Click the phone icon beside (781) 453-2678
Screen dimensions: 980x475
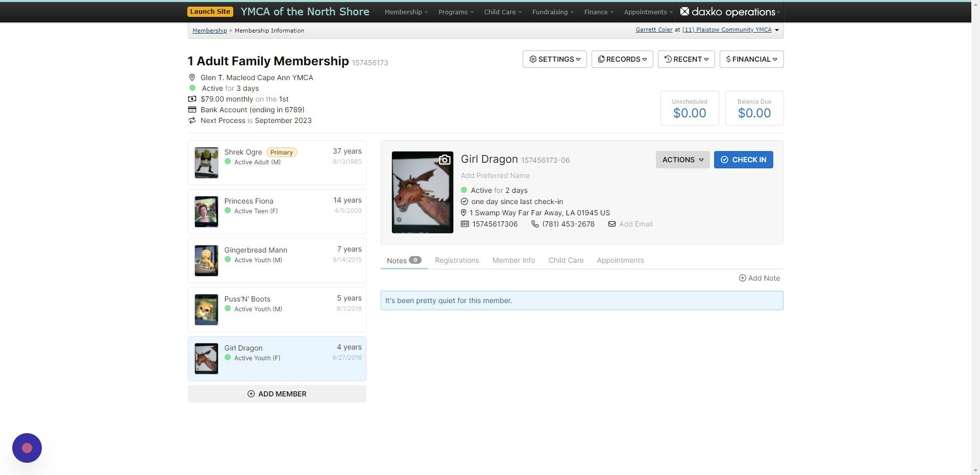pos(535,224)
